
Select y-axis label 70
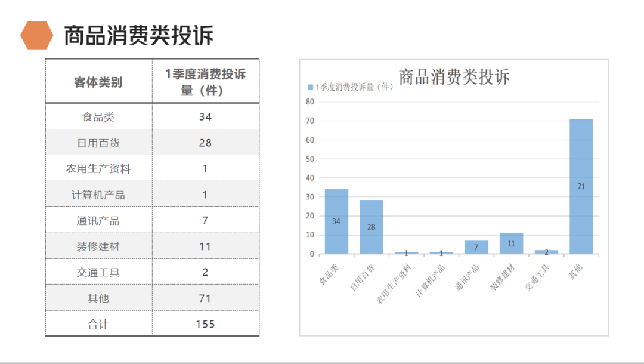310,121
